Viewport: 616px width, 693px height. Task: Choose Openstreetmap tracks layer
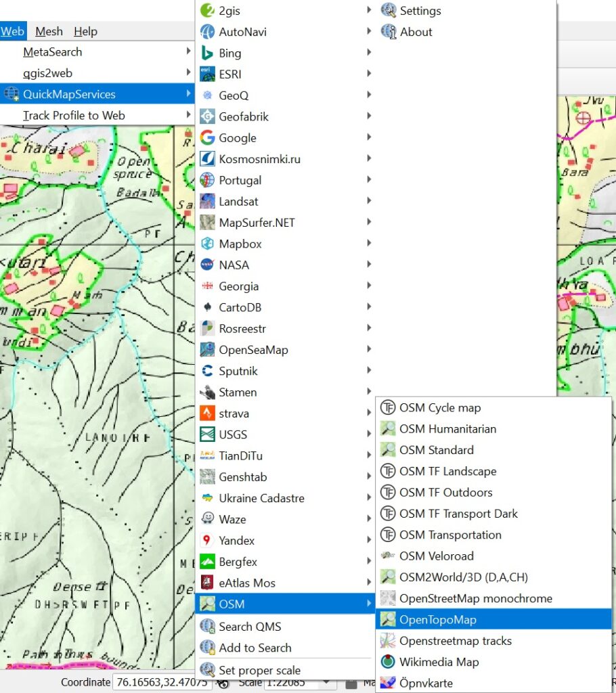(493, 641)
